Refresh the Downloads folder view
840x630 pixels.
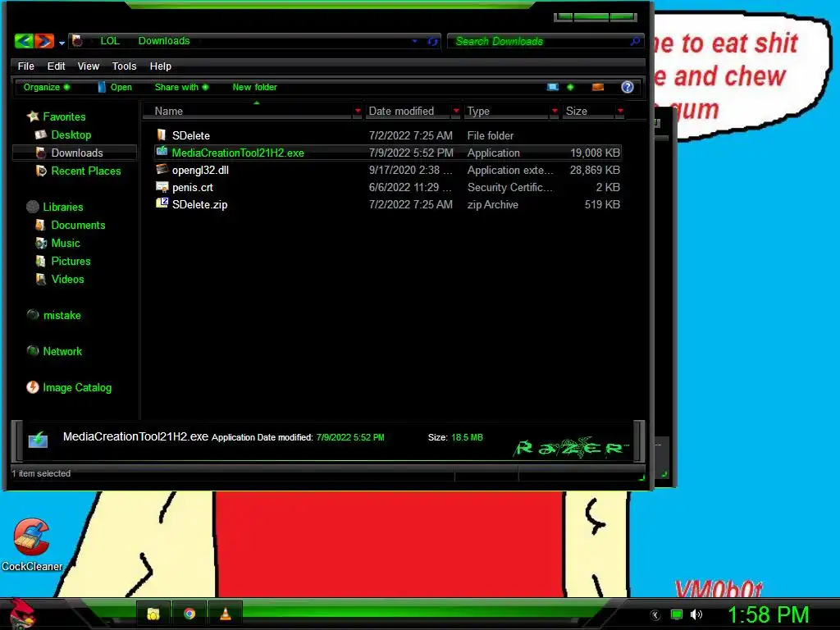pos(433,41)
